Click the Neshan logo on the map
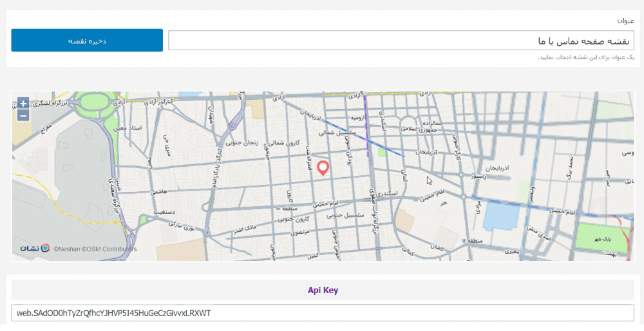 pyautogui.click(x=35, y=248)
